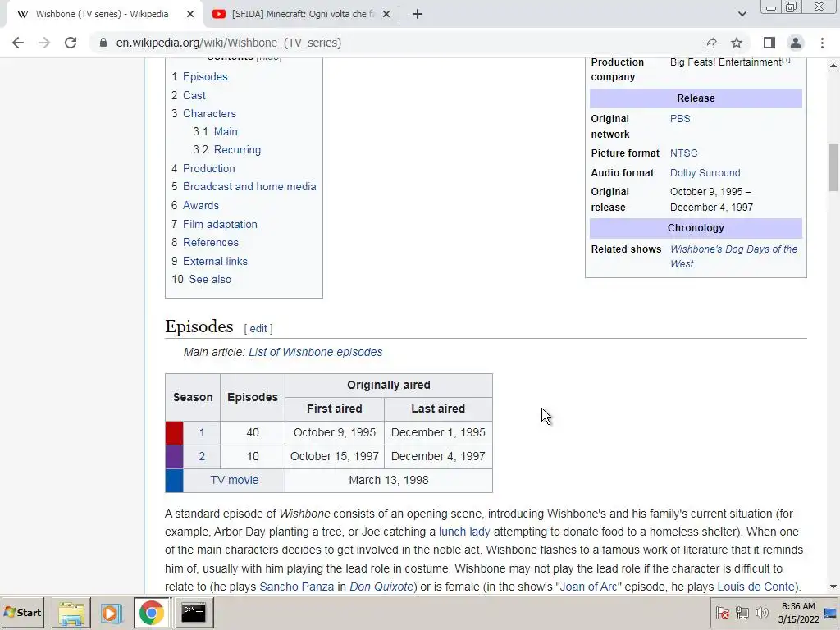Go to Broadcast and home media section

point(249,187)
